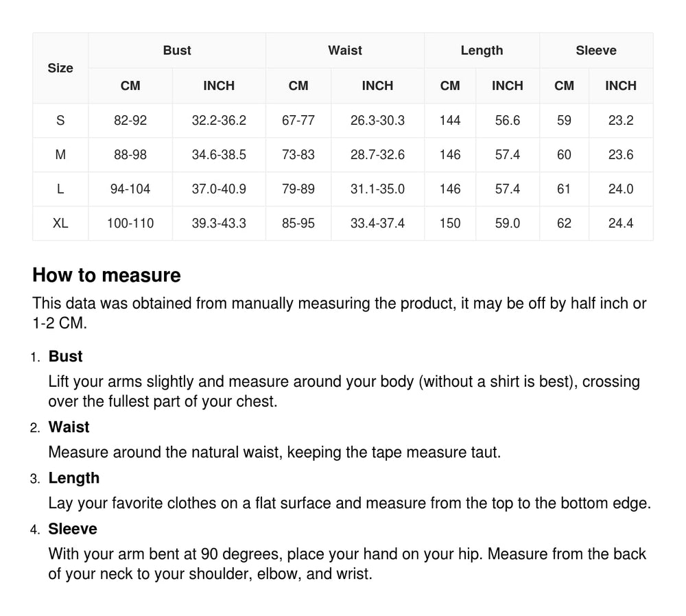Click the XL length cell 150
This screenshot has width=686, height=616.
(450, 224)
